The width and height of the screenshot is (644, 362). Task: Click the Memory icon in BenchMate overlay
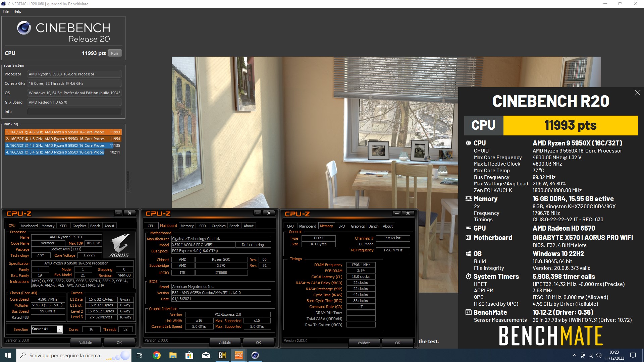click(468, 199)
